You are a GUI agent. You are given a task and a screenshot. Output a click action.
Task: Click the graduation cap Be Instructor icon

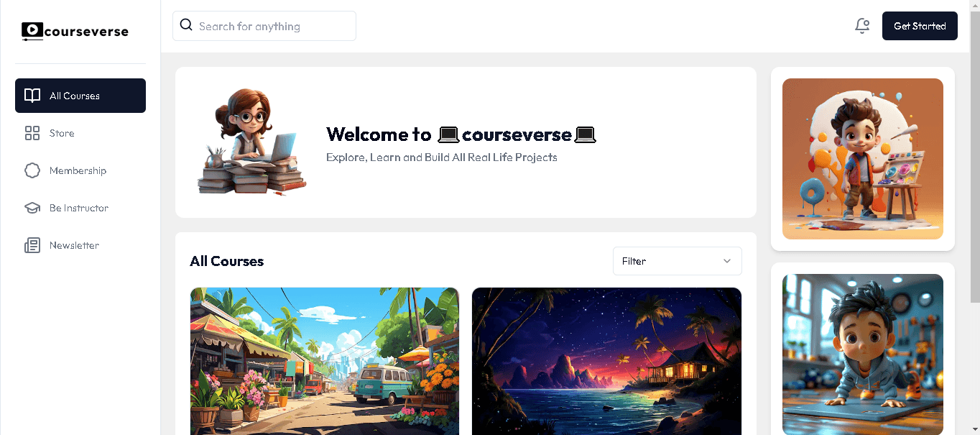(32, 208)
